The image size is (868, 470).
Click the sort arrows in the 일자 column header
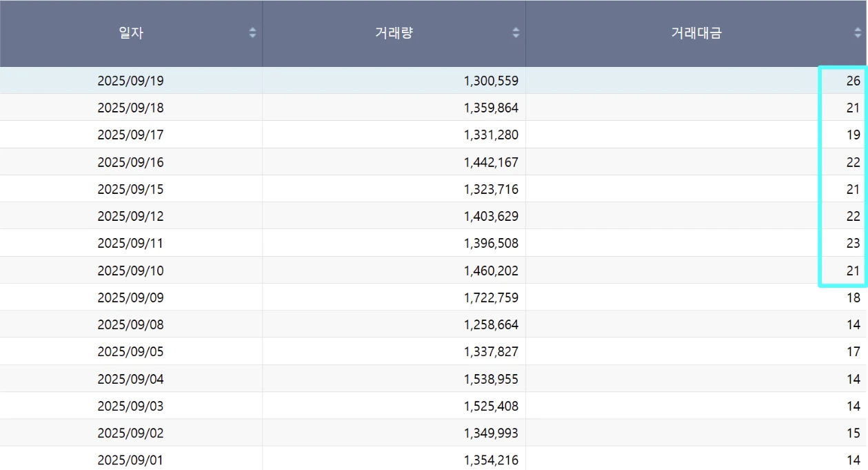[x=252, y=32]
